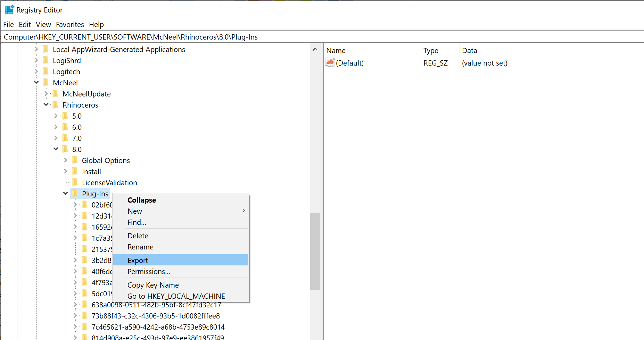The width and height of the screenshot is (644, 340).
Task: Click the 5.0 folder icon
Action: (65, 116)
